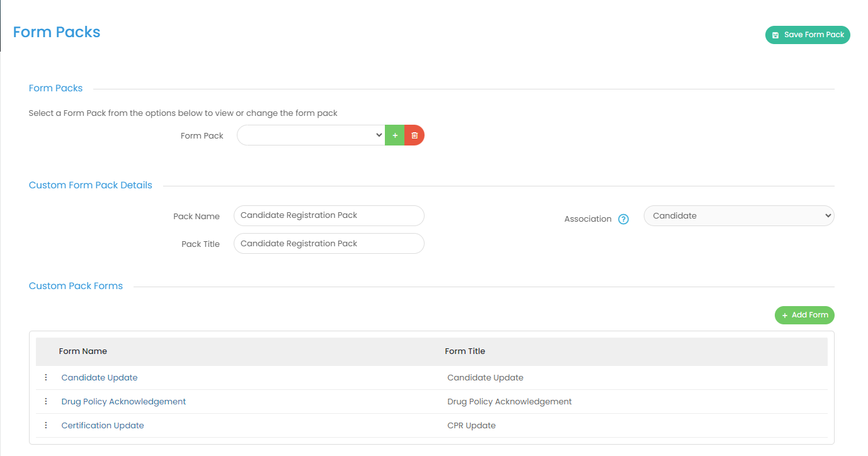
Task: Open the Certification Update form link
Action: point(103,426)
